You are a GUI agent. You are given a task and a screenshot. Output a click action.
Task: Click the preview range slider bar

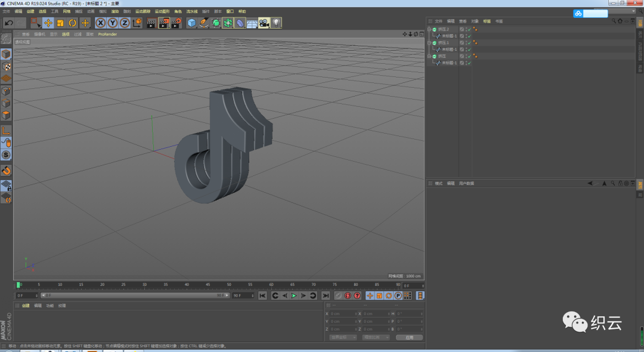[x=135, y=296]
